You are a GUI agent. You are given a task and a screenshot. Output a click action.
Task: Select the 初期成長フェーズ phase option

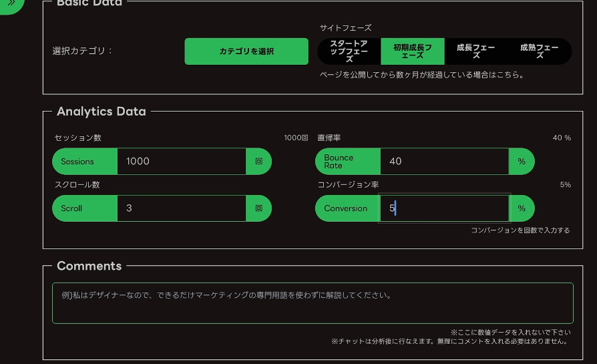click(x=412, y=51)
